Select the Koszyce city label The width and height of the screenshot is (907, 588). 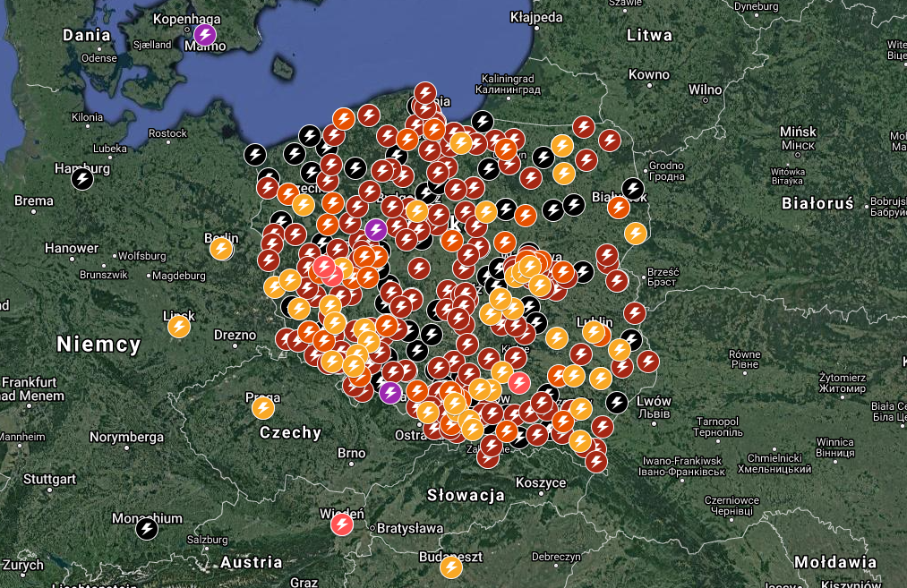pyautogui.click(x=541, y=482)
